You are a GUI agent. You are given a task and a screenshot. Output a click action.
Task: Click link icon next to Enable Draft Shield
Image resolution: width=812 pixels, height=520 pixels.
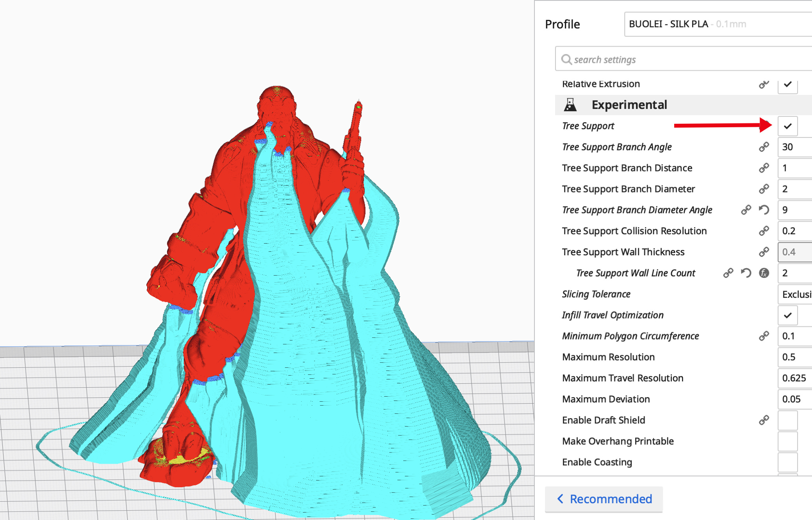point(764,420)
